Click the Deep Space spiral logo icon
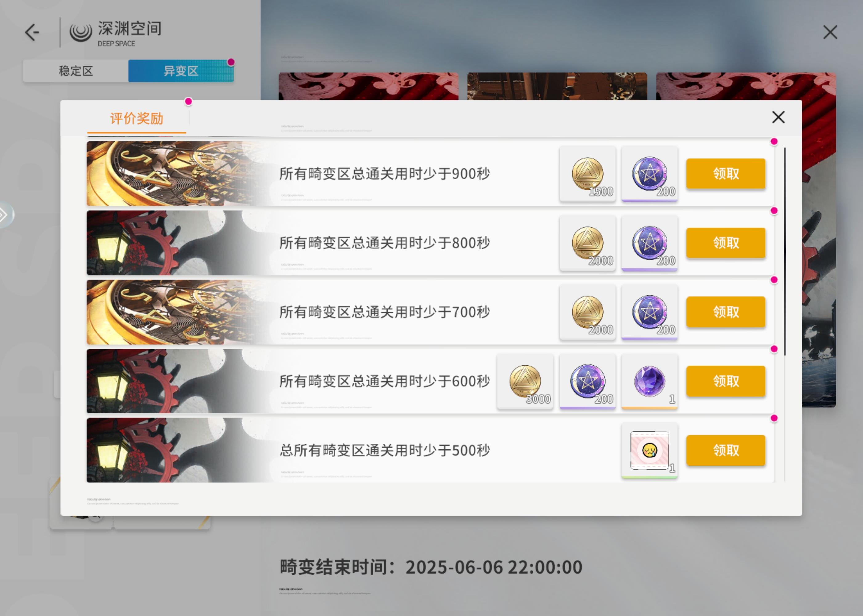 [80, 32]
